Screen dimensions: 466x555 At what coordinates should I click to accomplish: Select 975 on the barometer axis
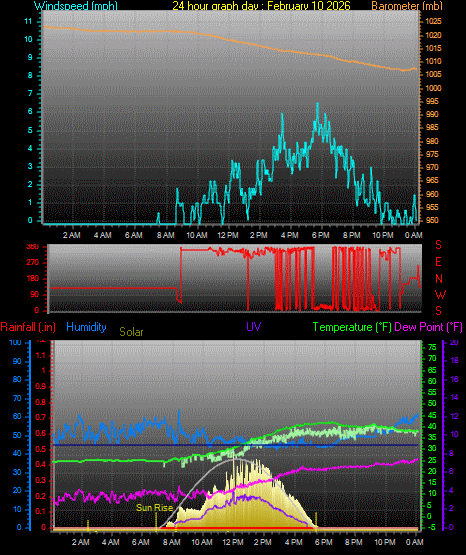click(x=432, y=154)
